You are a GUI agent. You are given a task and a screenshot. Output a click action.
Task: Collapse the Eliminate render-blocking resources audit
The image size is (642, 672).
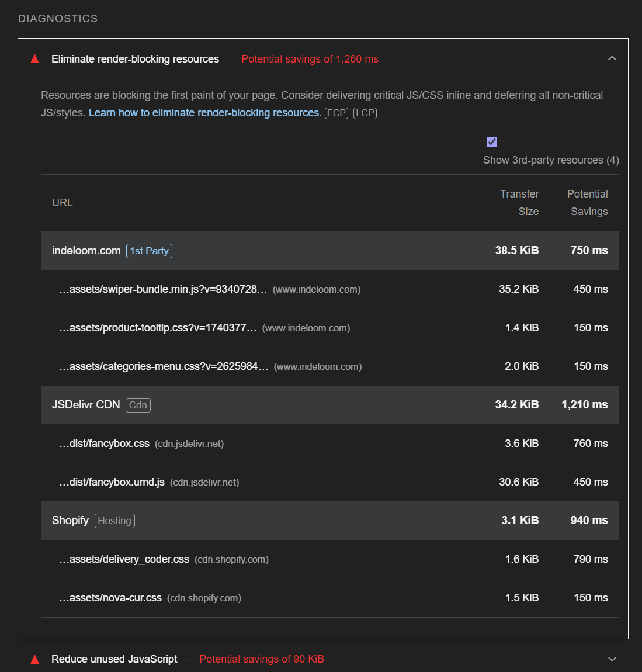point(612,58)
